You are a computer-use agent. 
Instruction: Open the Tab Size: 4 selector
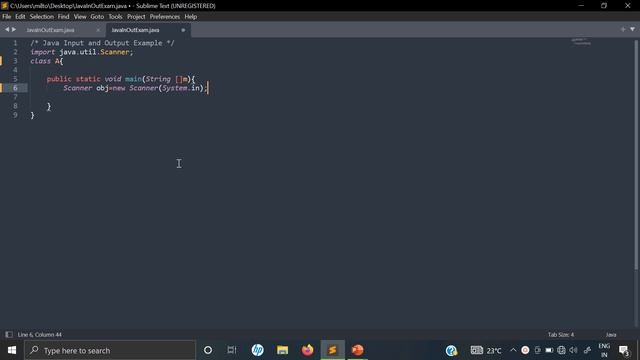[x=560, y=335]
